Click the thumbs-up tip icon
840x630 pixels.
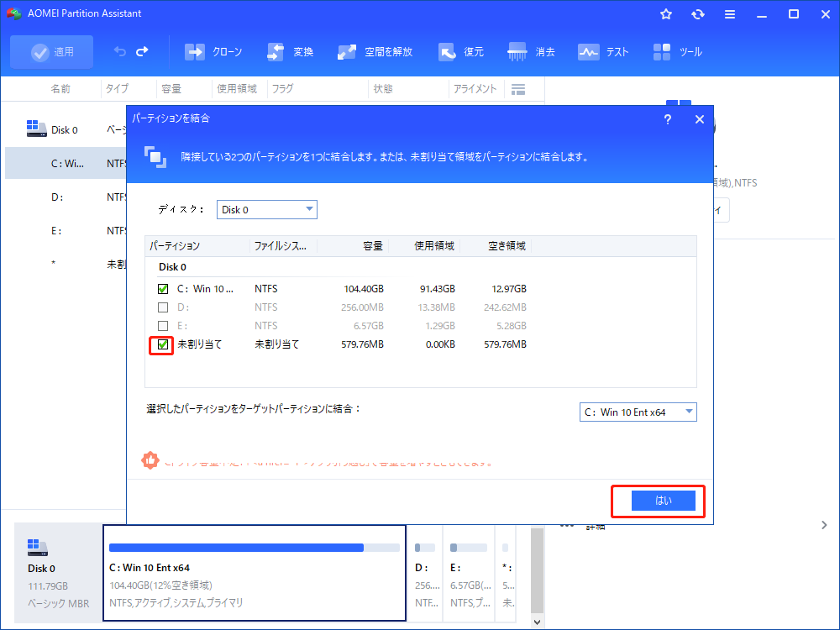pyautogui.click(x=150, y=460)
